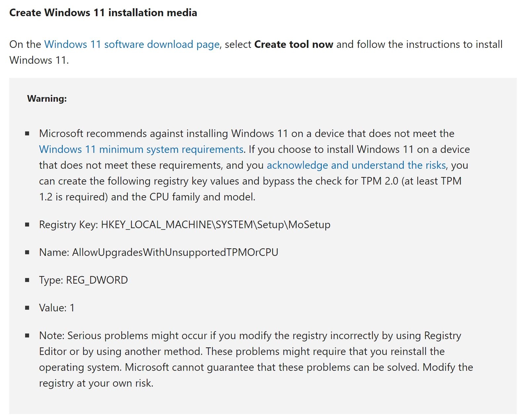Open Windows 11 minimum system requirements link
Image resolution: width=527 pixels, height=420 pixels.
(141, 149)
